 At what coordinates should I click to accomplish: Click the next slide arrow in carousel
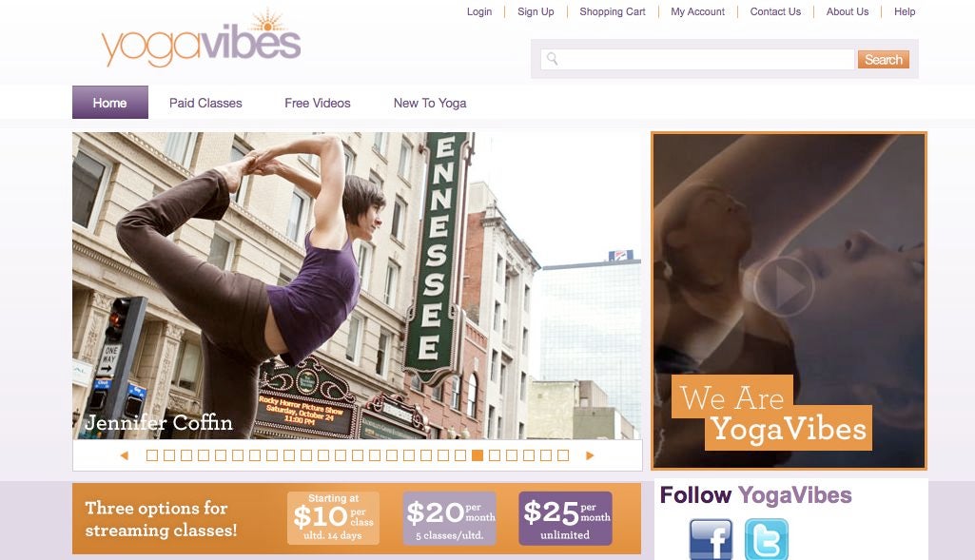(590, 455)
